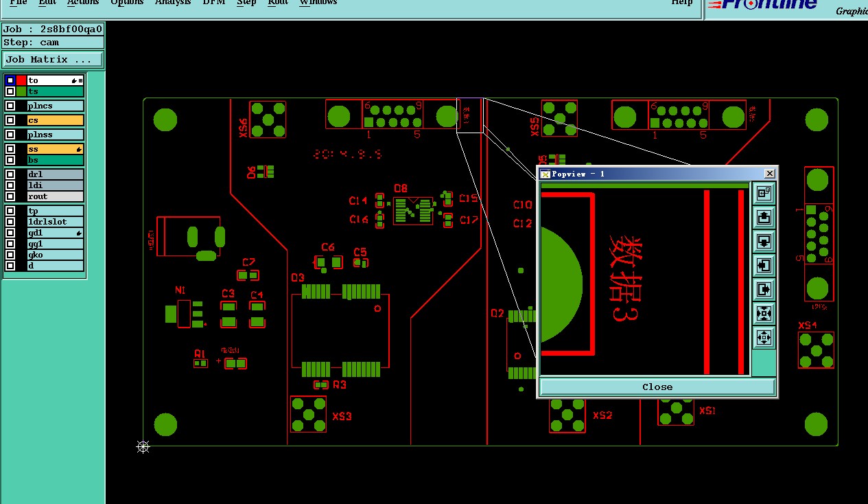Click the red color swatch of layer 'to'
Viewport: 868px width, 504px height.
point(21,80)
